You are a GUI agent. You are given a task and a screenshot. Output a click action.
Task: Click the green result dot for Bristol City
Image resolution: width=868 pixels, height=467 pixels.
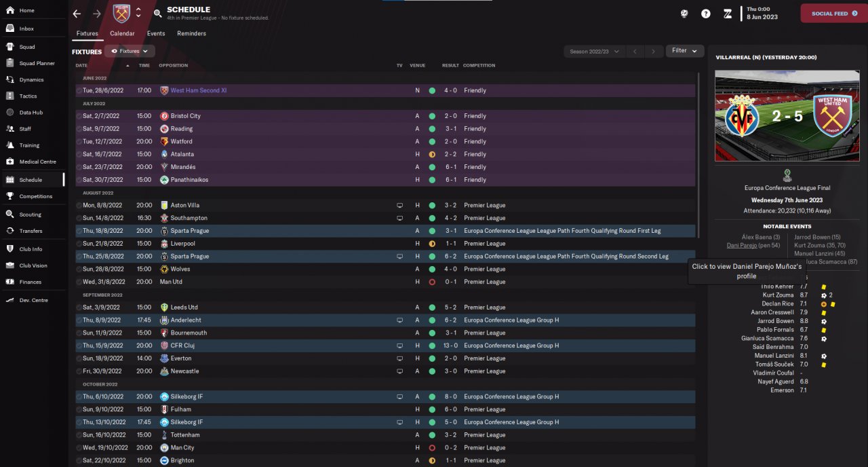pos(432,116)
